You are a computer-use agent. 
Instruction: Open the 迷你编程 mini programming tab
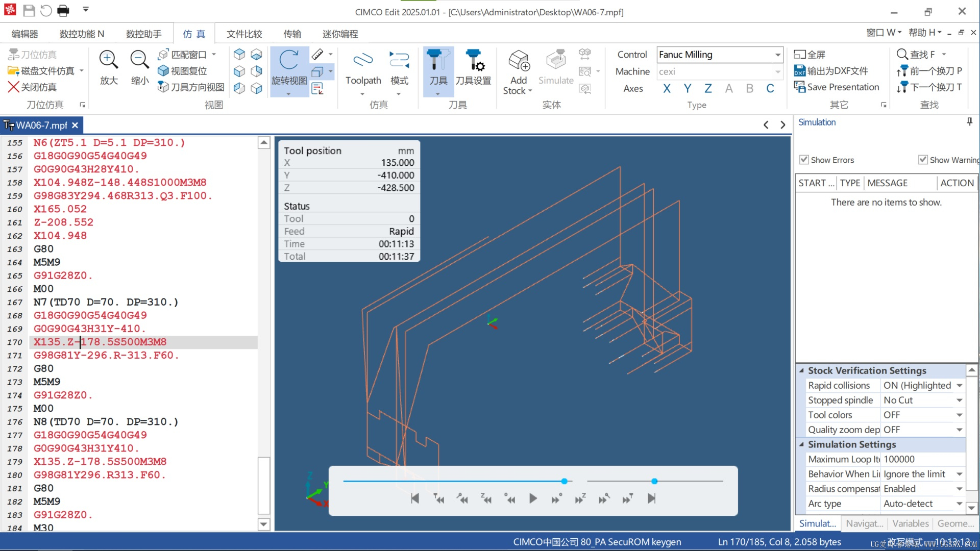pyautogui.click(x=340, y=34)
